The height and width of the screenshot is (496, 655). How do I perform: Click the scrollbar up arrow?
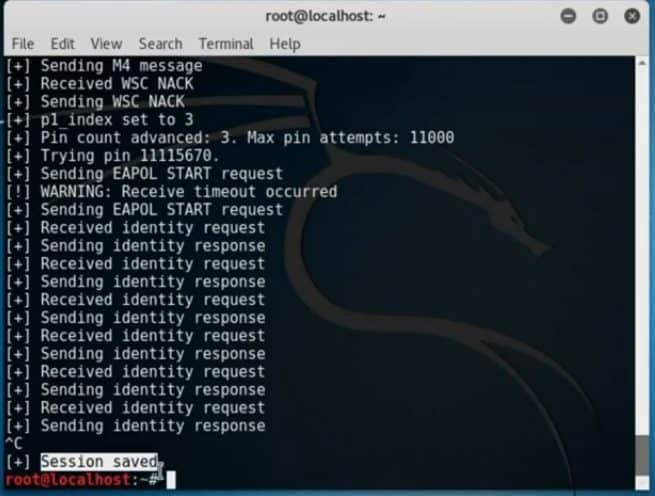[x=642, y=63]
